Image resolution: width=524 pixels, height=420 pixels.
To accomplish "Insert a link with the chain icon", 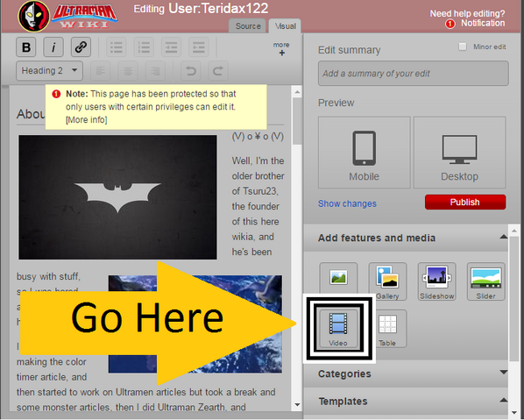I will click(x=81, y=47).
